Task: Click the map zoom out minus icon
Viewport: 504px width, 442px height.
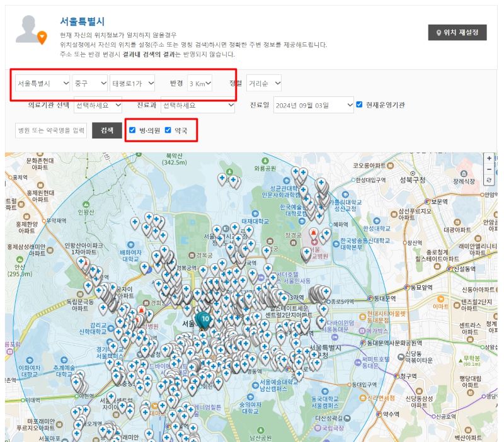Action: 489,169
